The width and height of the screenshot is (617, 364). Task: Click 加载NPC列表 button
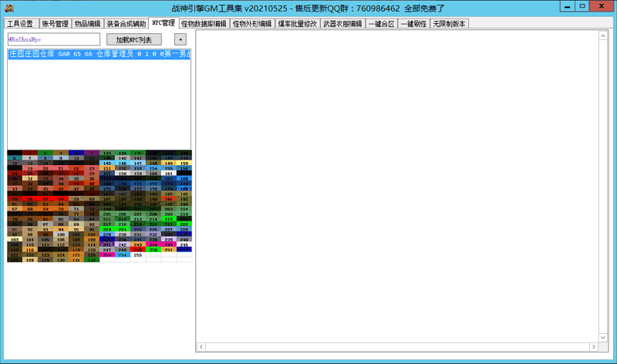[x=133, y=39]
